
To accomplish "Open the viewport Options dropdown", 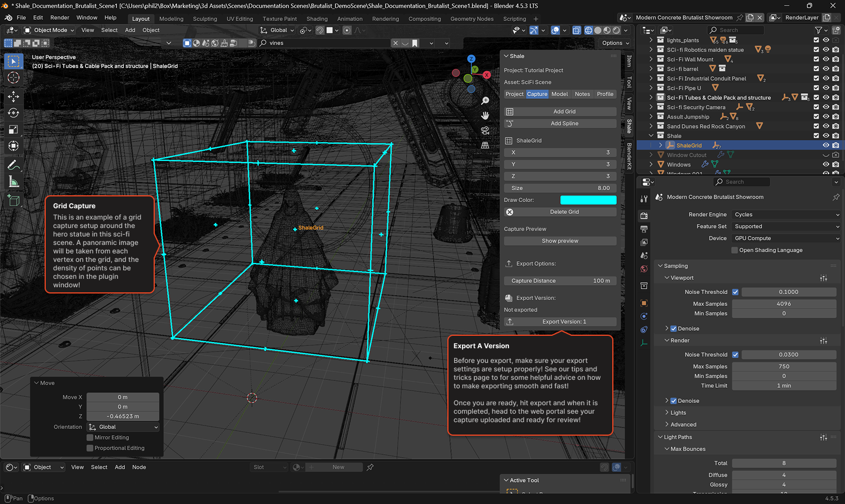I will pos(615,43).
